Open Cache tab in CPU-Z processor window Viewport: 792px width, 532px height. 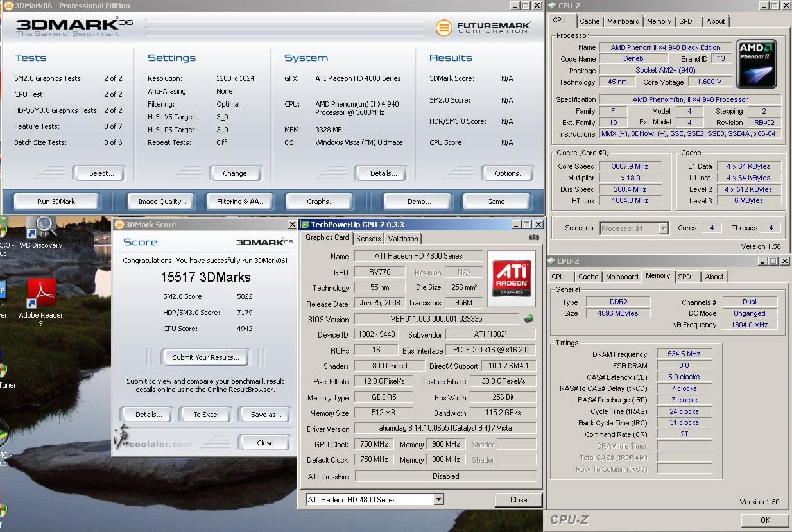pyautogui.click(x=589, y=21)
